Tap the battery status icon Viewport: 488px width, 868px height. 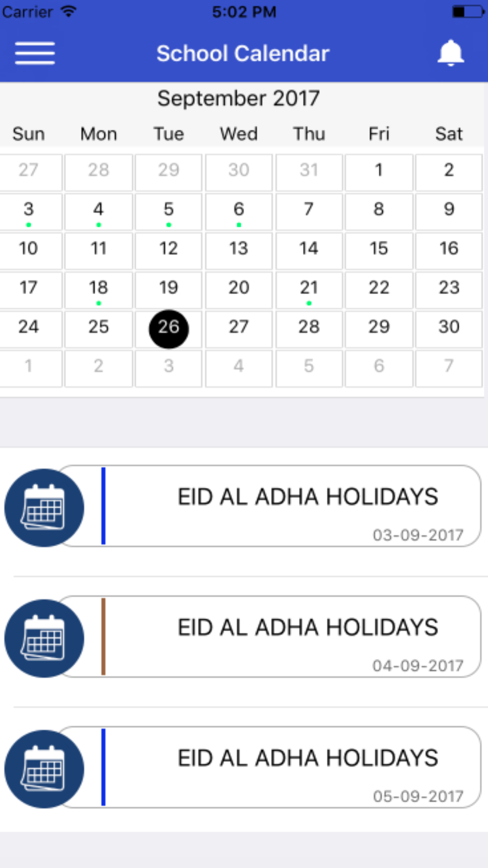(468, 11)
